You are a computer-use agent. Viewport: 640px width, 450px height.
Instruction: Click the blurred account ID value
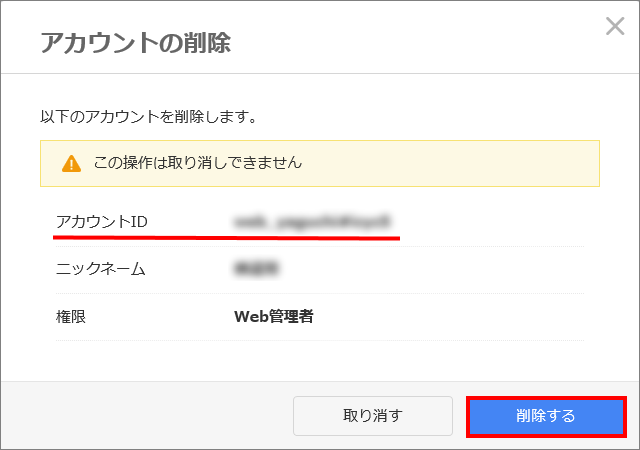[x=313, y=222]
